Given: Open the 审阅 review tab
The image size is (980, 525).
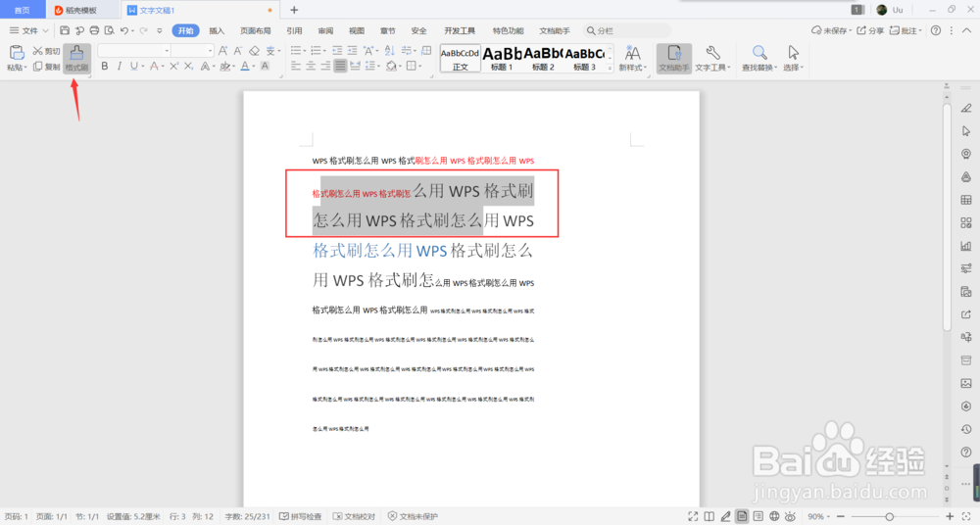Looking at the screenshot, I should (x=325, y=30).
